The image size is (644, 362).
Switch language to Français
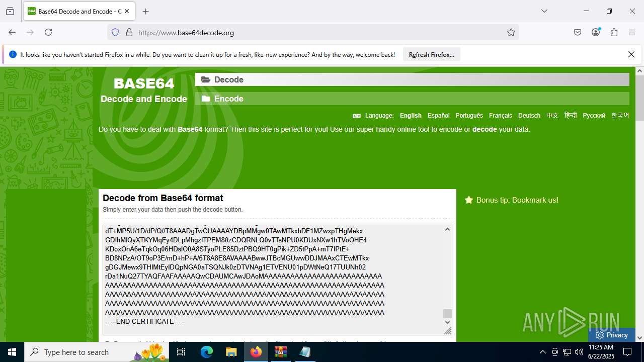(501, 116)
